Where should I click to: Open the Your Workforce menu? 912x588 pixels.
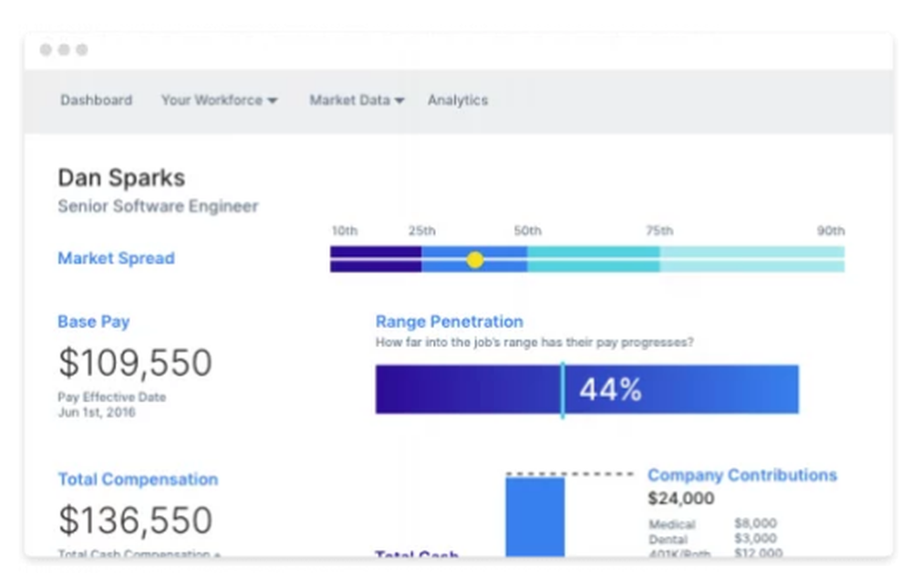219,100
